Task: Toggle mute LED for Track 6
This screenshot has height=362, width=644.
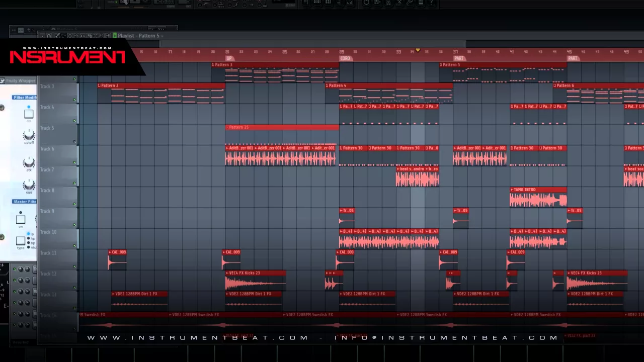Action: pos(74,162)
